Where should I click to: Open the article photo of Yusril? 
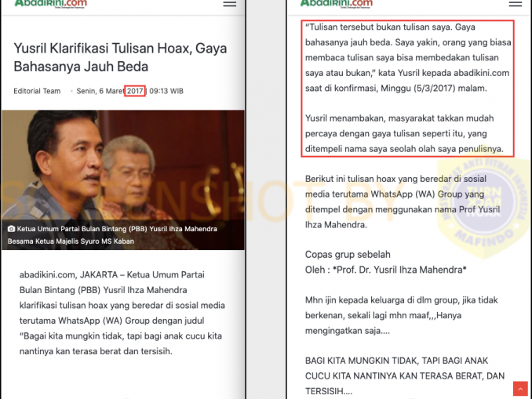(123, 180)
